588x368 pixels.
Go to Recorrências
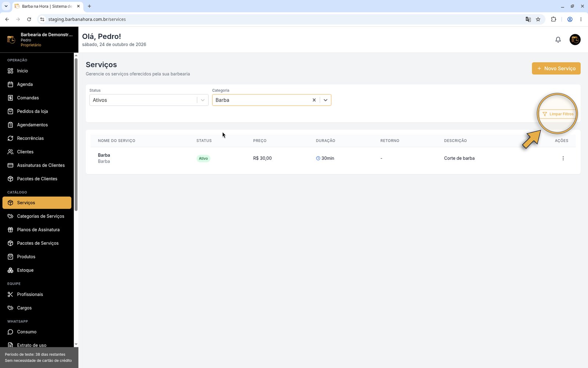(37, 138)
